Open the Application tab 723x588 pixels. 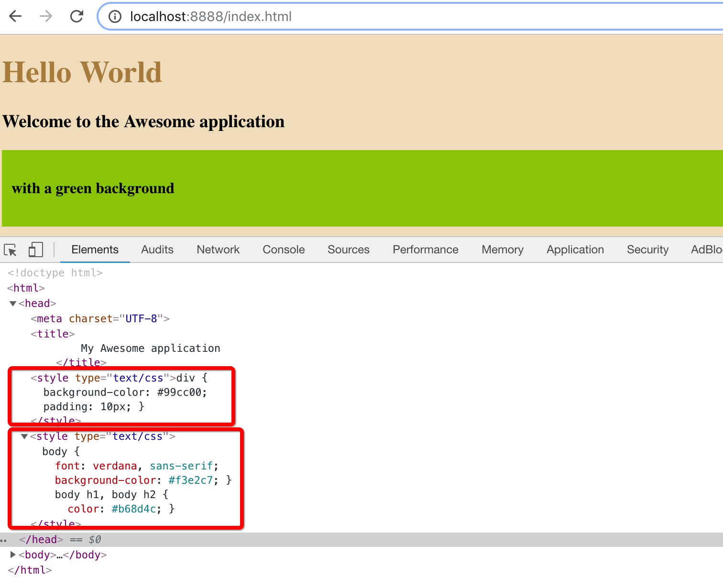pyautogui.click(x=575, y=250)
